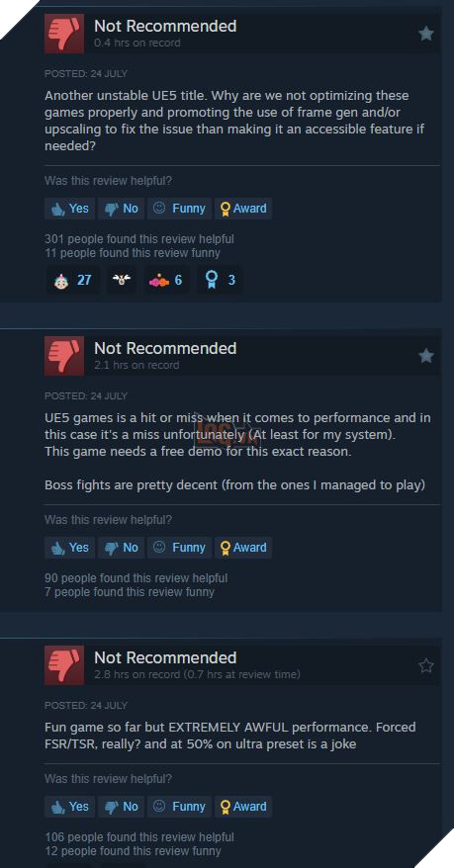Click the pink award icon with 6

pyautogui.click(x=166, y=280)
